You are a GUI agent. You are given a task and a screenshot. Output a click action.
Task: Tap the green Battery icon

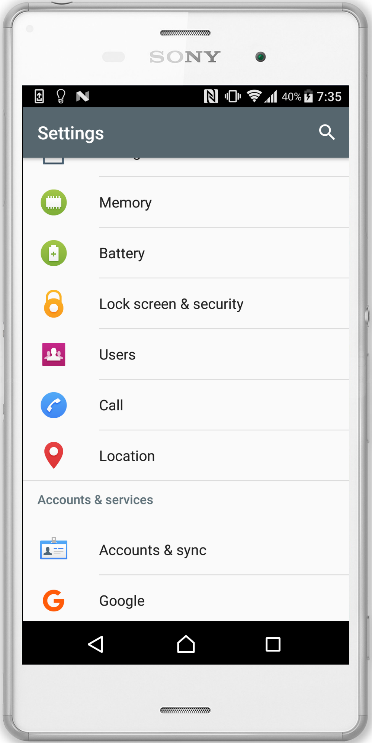(x=54, y=253)
